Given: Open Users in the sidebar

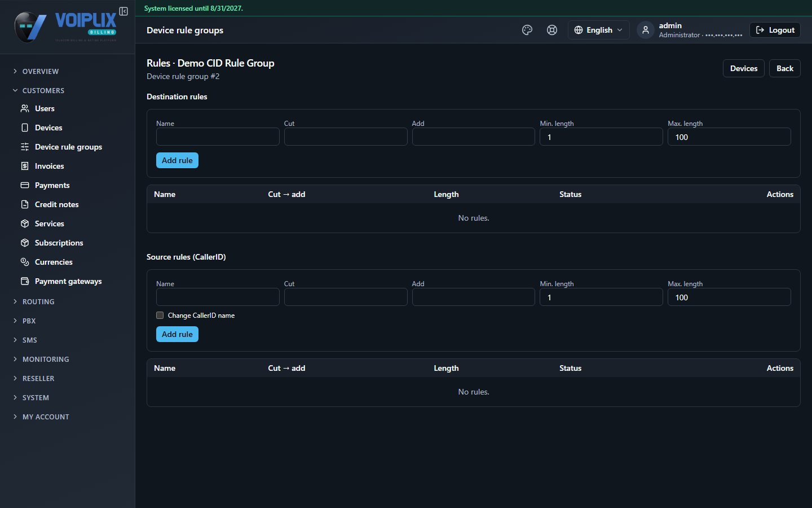Looking at the screenshot, I should (68, 108).
